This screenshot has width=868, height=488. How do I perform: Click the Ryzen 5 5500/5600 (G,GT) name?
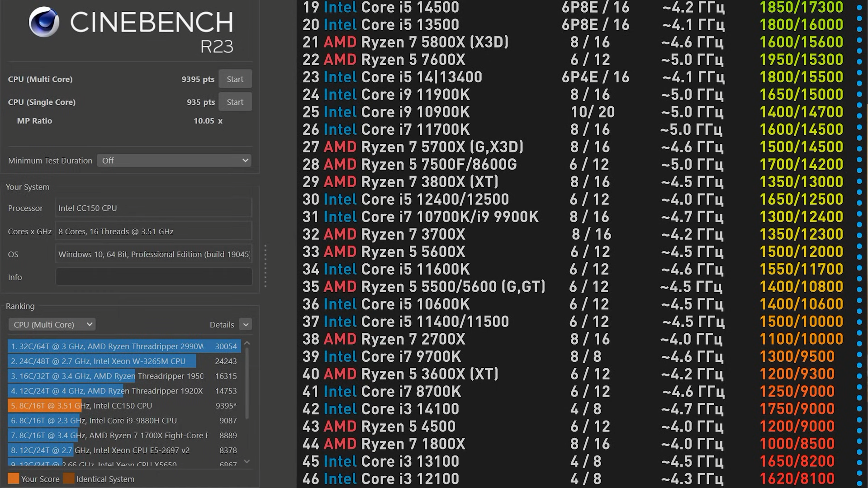[453, 287]
